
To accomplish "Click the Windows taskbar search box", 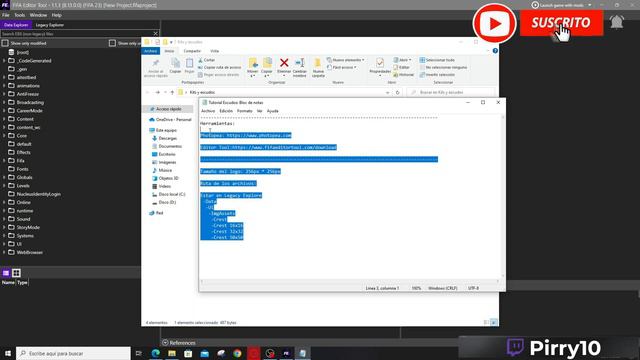I will click(x=73, y=353).
